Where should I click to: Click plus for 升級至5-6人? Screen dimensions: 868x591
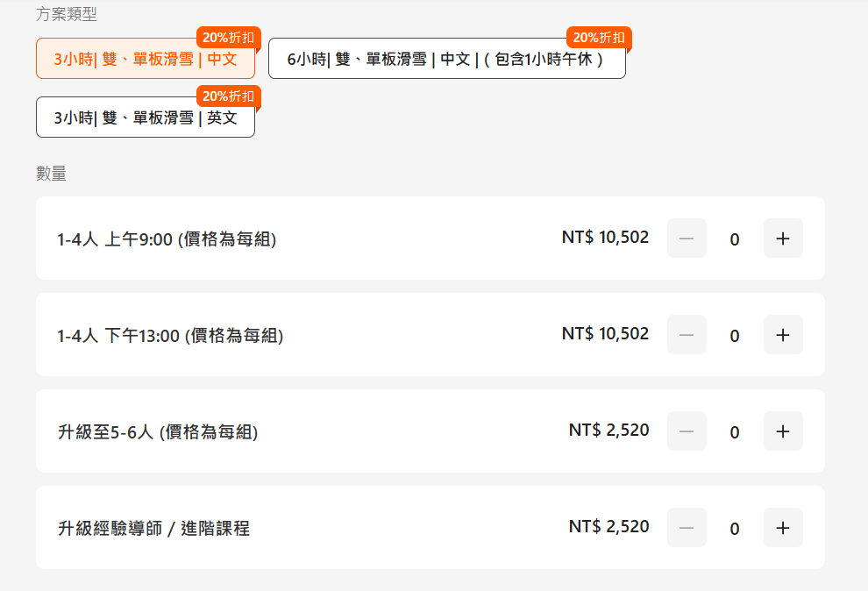pos(783,431)
